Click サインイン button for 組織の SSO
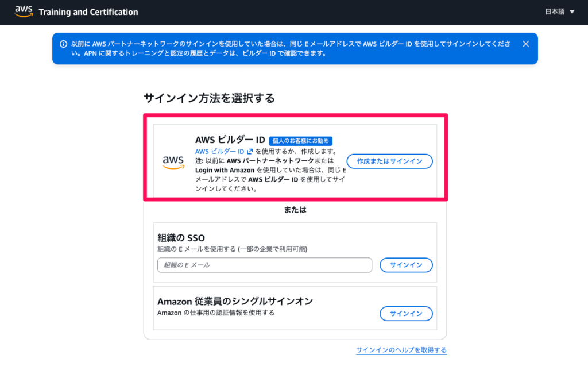 (406, 265)
